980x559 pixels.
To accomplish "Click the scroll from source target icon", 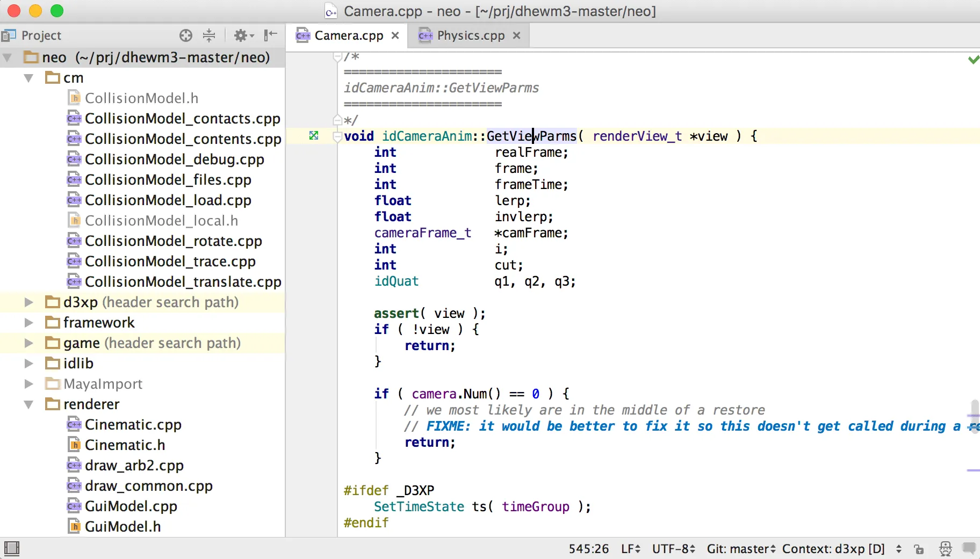I will click(x=186, y=35).
